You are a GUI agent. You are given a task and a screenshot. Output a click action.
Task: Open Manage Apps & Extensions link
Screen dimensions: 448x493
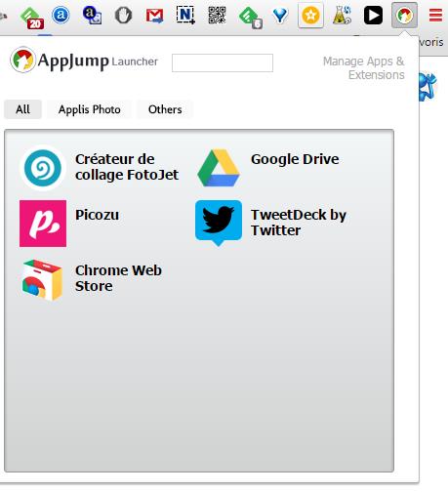coord(363,67)
